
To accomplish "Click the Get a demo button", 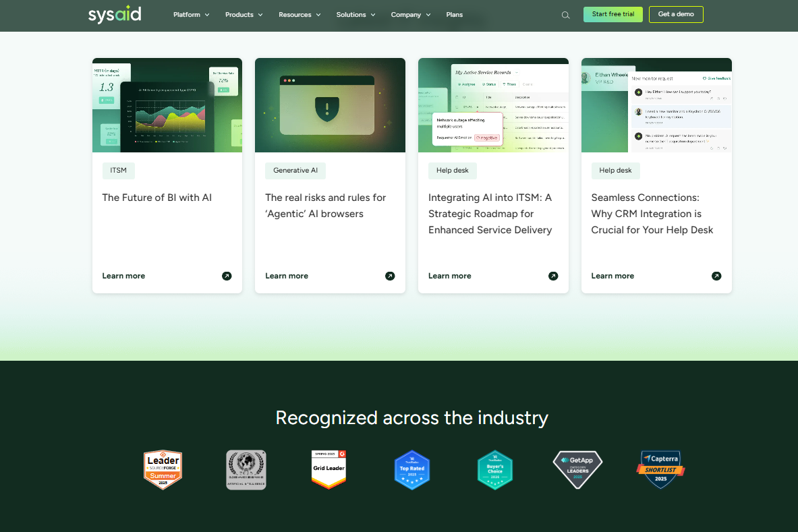I will pos(676,13).
